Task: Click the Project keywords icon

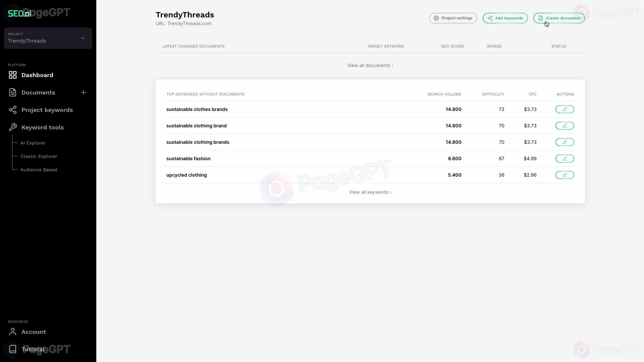Action: 12,110
